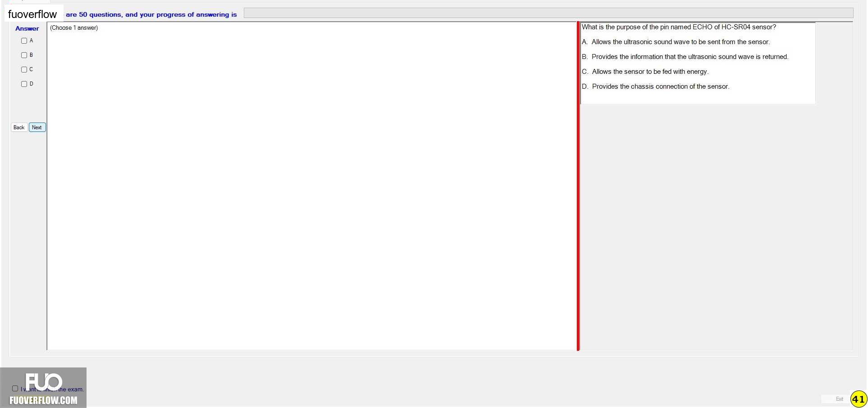This screenshot has width=868, height=408.
Task: Click the 'Answer' heading label
Action: pyautogui.click(x=27, y=28)
